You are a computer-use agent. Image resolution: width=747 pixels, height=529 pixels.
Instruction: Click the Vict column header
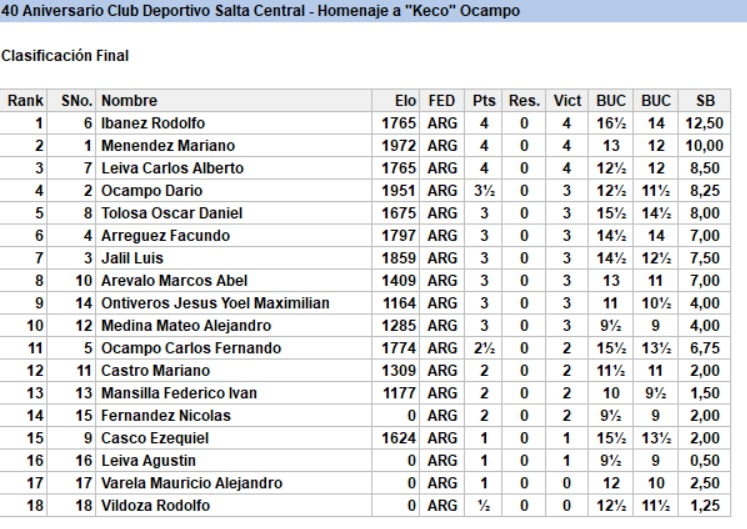(567, 101)
